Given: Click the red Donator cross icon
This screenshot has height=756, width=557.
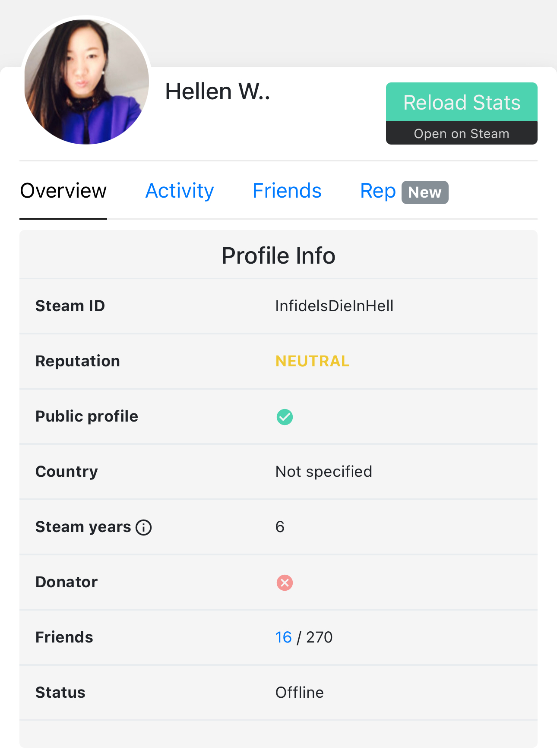Looking at the screenshot, I should (x=285, y=583).
